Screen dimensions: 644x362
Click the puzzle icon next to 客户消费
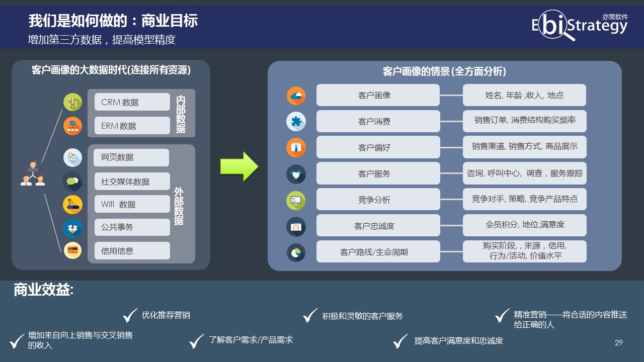click(296, 121)
